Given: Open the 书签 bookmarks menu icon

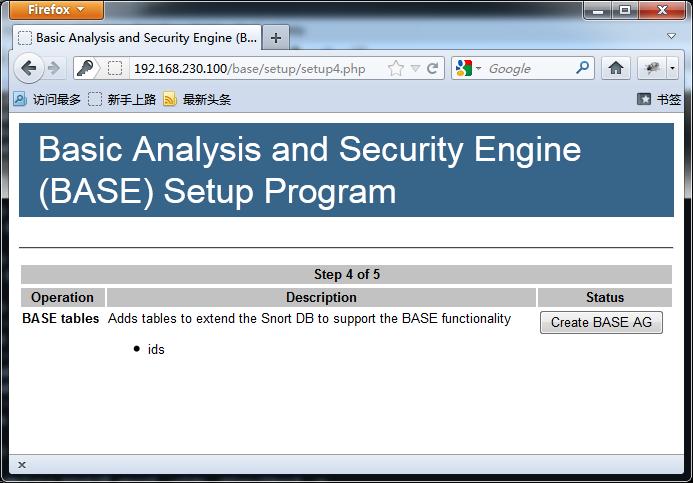Looking at the screenshot, I should tap(644, 99).
